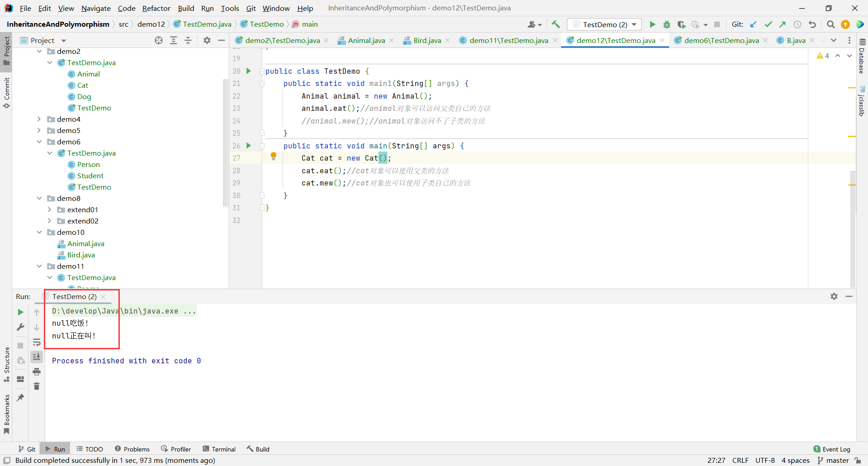Image resolution: width=868 pixels, height=466 pixels.
Task: Open the Problems tool window
Action: coord(132,449)
